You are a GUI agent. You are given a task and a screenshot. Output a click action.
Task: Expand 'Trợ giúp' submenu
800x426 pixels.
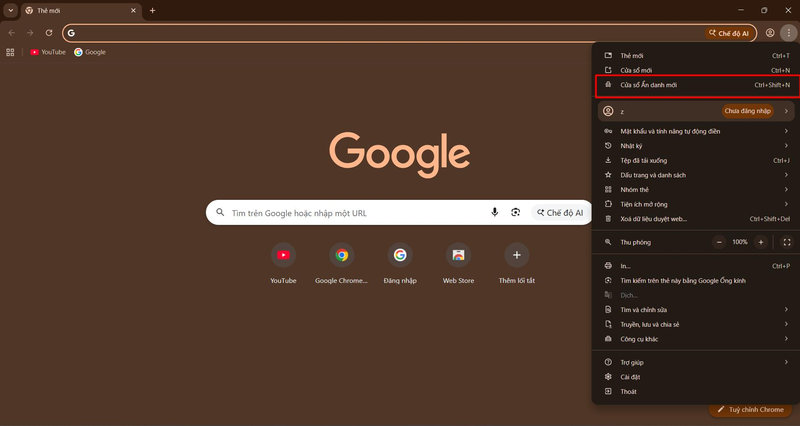pyautogui.click(x=696, y=362)
